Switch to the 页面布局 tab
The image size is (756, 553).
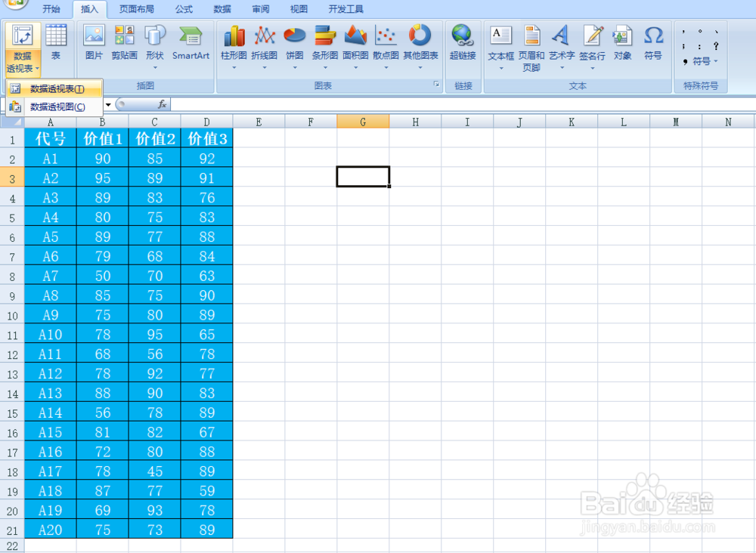tap(136, 8)
